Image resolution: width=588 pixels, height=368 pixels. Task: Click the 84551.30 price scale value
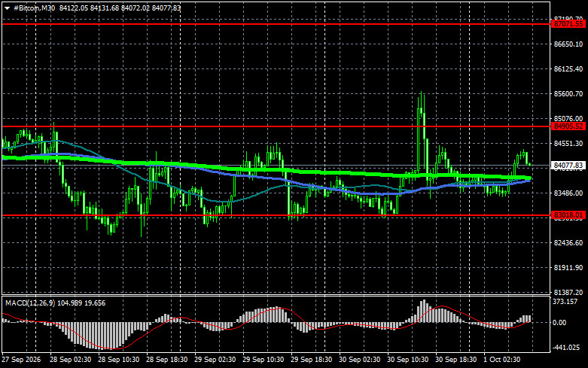[x=568, y=144]
